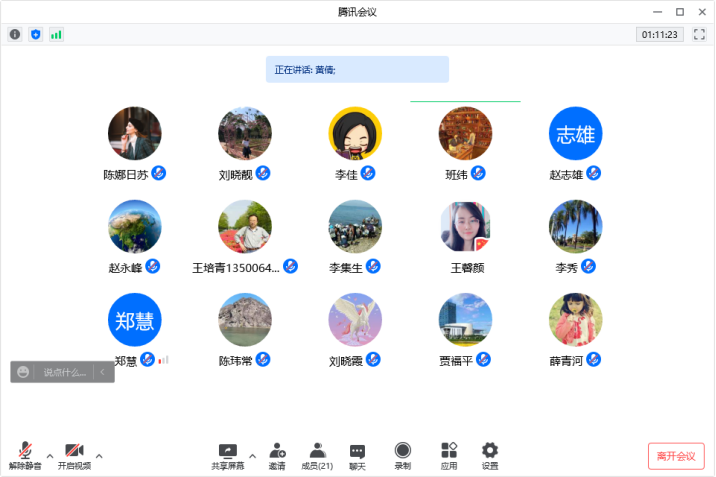Expand video options arrow beside 开启视频
This screenshot has height=477, width=716.
point(99,456)
